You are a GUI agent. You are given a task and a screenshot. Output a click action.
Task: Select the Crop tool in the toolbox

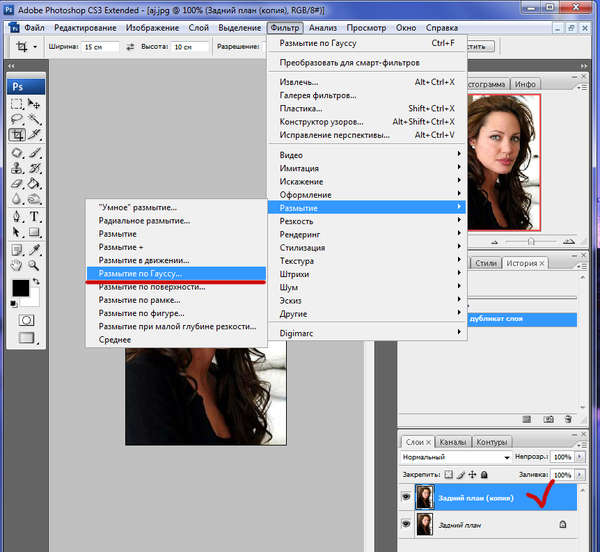point(17,135)
